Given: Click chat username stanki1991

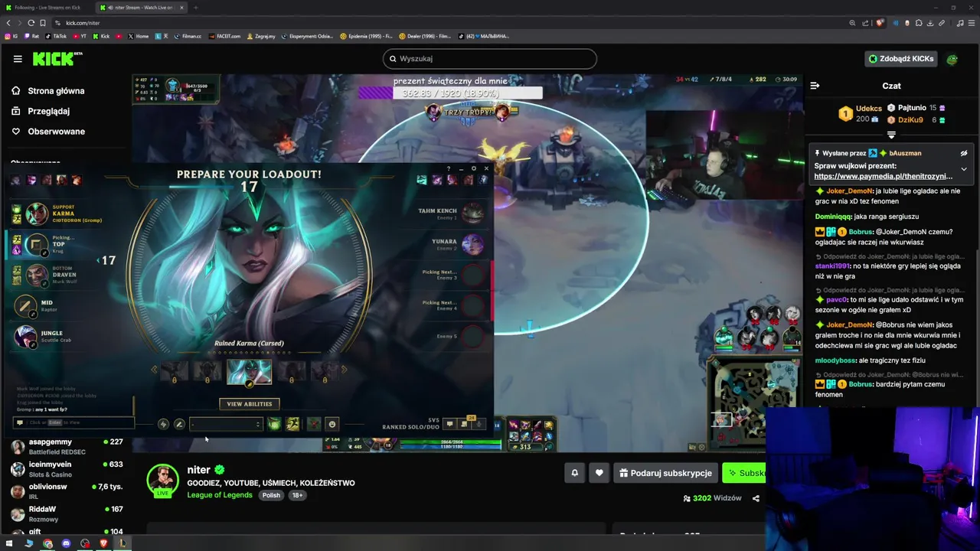Looking at the screenshot, I should (832, 266).
